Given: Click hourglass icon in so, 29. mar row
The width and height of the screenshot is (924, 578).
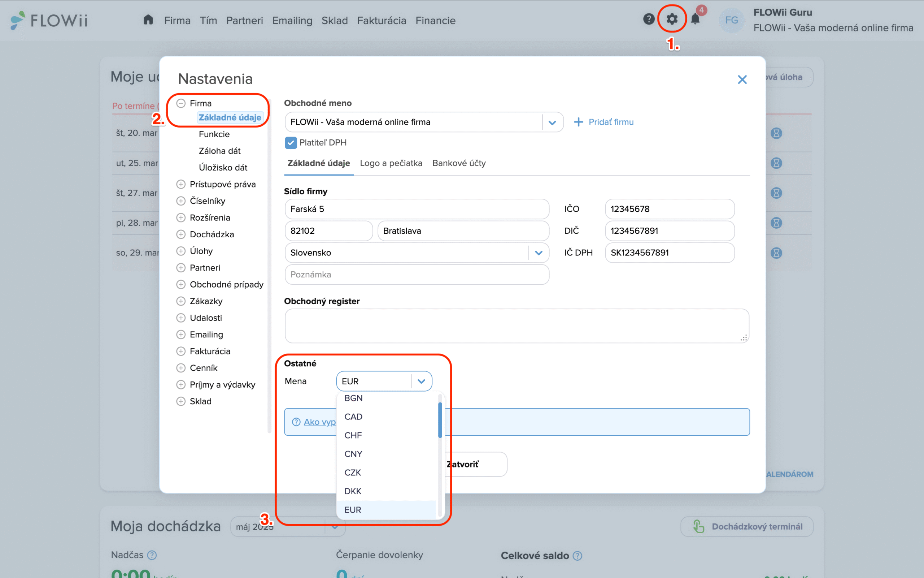Looking at the screenshot, I should click(776, 253).
